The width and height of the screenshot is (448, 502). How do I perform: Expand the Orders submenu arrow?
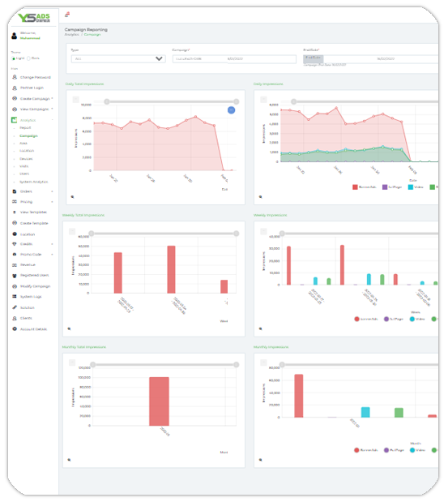52,191
